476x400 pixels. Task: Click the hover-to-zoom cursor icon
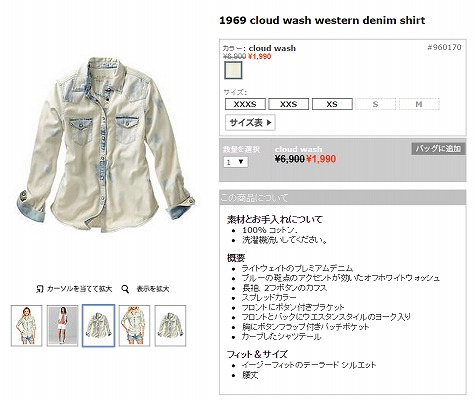pos(40,289)
